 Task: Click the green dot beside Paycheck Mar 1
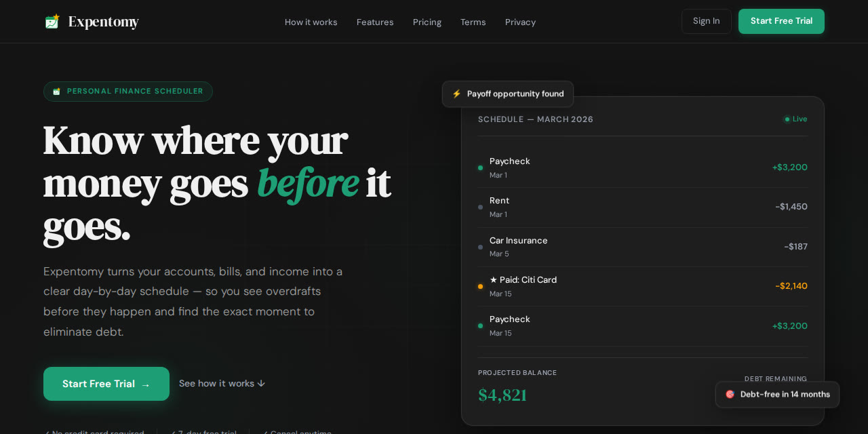click(x=480, y=167)
